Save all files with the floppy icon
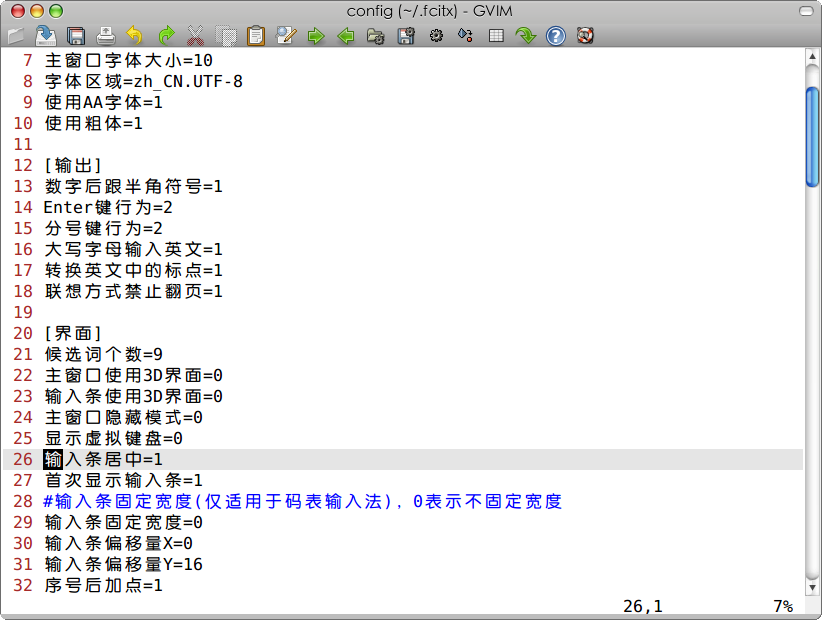 pyautogui.click(x=76, y=36)
